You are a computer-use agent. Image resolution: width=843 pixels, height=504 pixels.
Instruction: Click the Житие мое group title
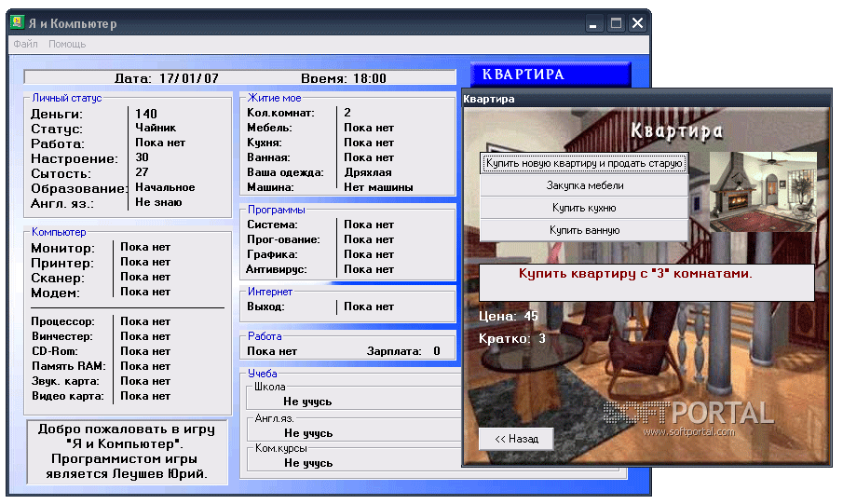click(x=274, y=98)
